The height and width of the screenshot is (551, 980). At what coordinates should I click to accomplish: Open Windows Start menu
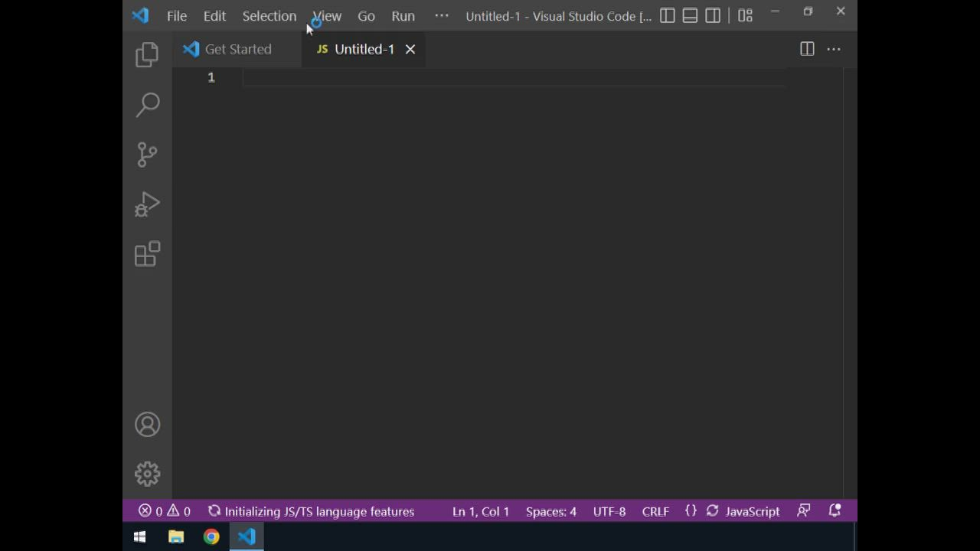click(139, 537)
